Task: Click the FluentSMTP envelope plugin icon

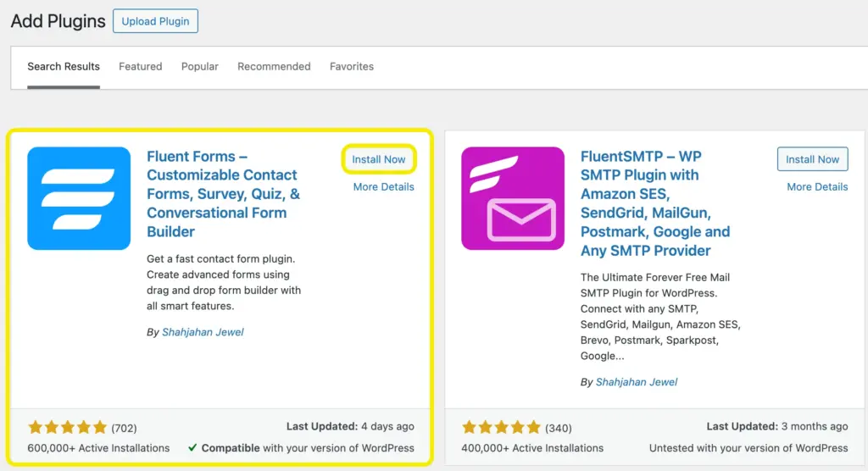Action: (x=513, y=198)
